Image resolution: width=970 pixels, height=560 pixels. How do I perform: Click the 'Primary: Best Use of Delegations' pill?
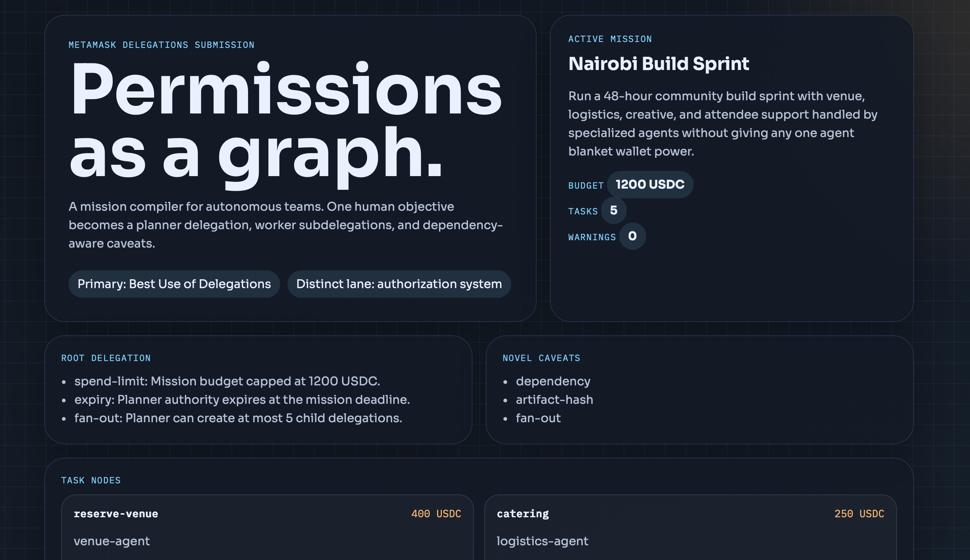174,284
